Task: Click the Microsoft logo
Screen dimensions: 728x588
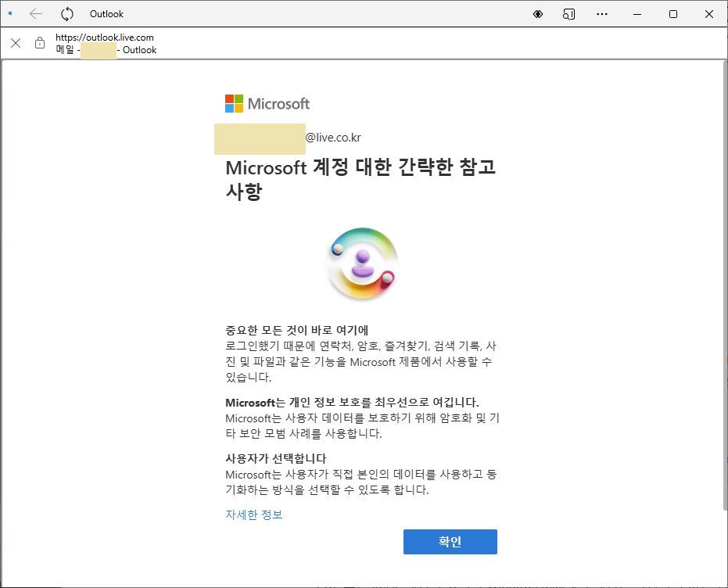Action: 267,103
